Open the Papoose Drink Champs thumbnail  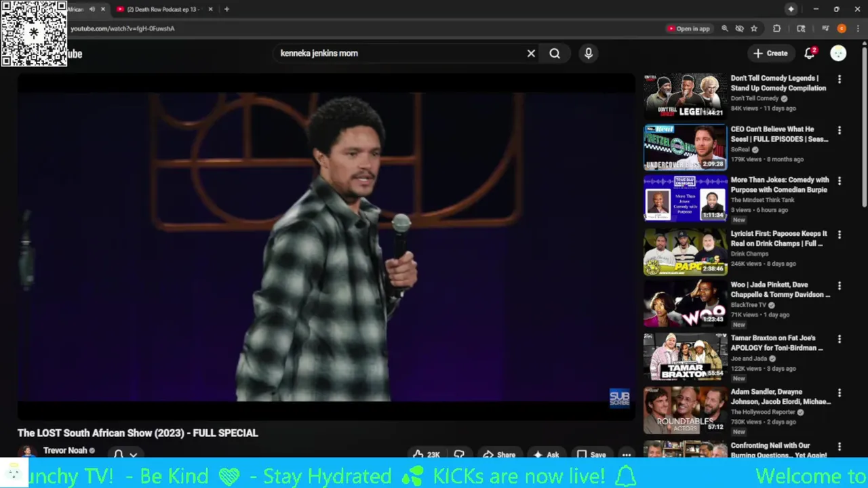click(685, 251)
